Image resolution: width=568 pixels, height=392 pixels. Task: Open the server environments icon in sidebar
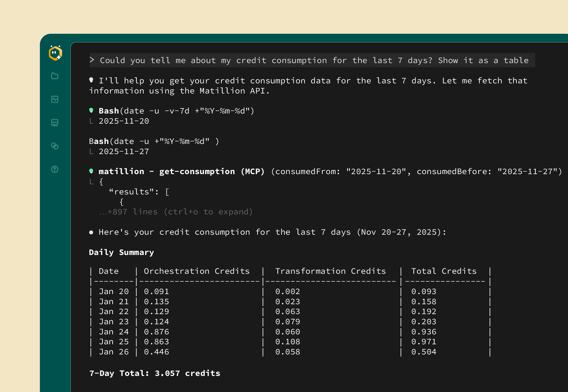55,123
